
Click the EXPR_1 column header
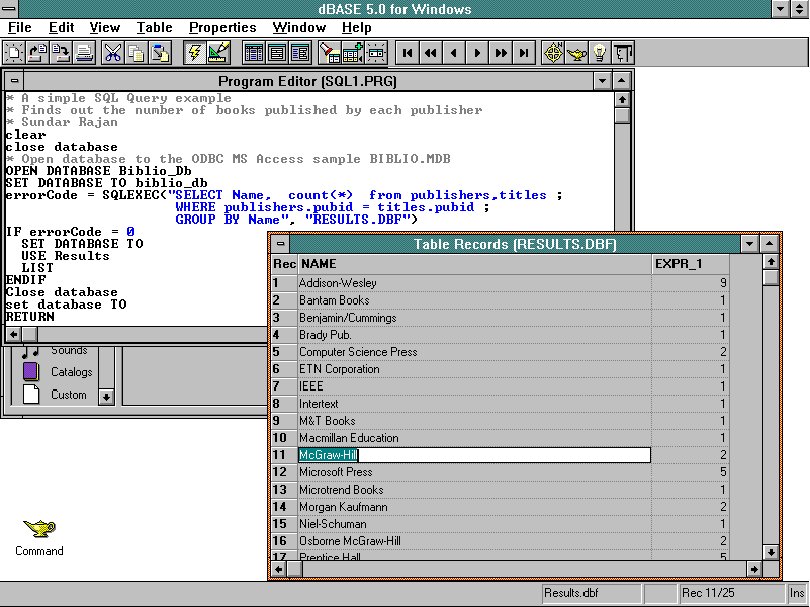point(690,264)
